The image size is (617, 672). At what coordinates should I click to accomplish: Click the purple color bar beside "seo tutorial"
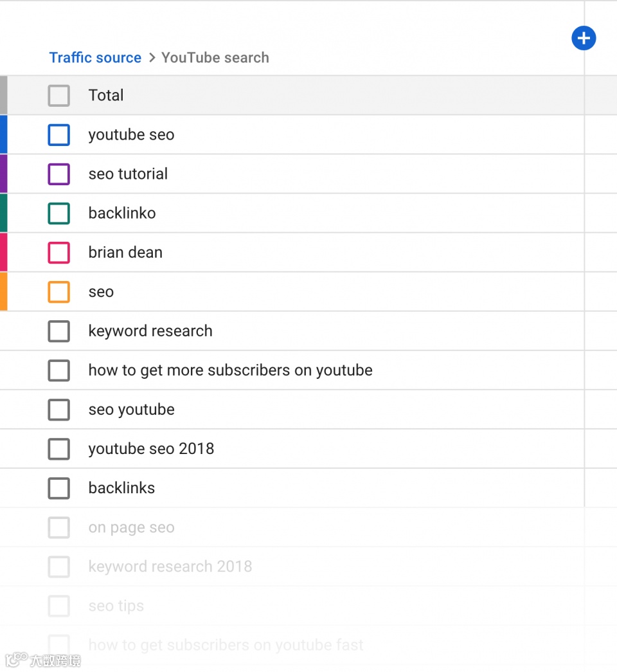click(x=3, y=174)
